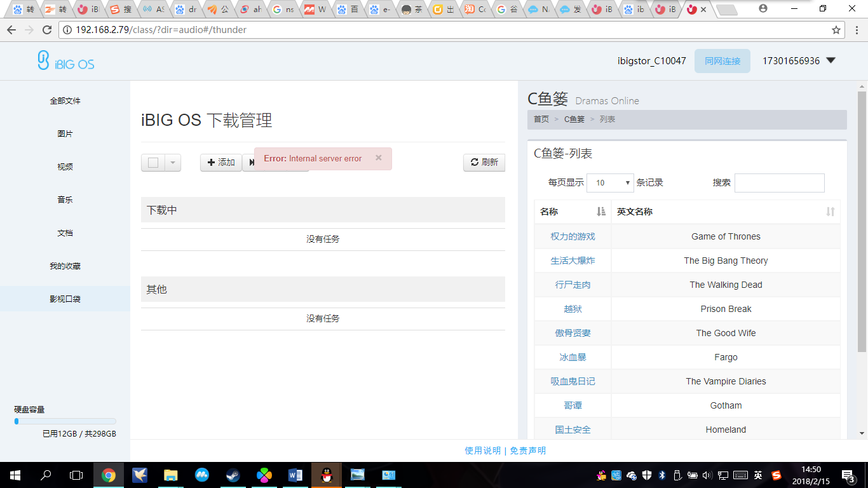
Task: Click the right panel vertical scrollbar
Action: tap(862, 222)
